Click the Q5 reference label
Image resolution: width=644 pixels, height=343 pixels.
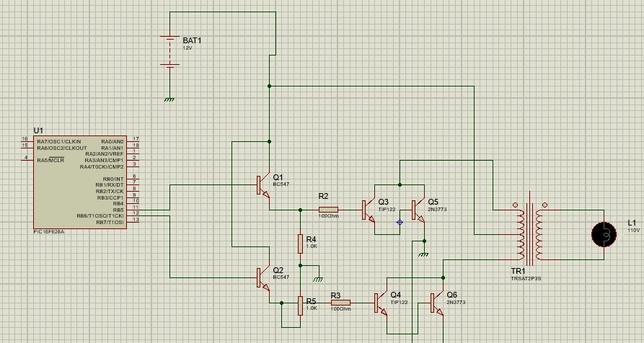[433, 202]
